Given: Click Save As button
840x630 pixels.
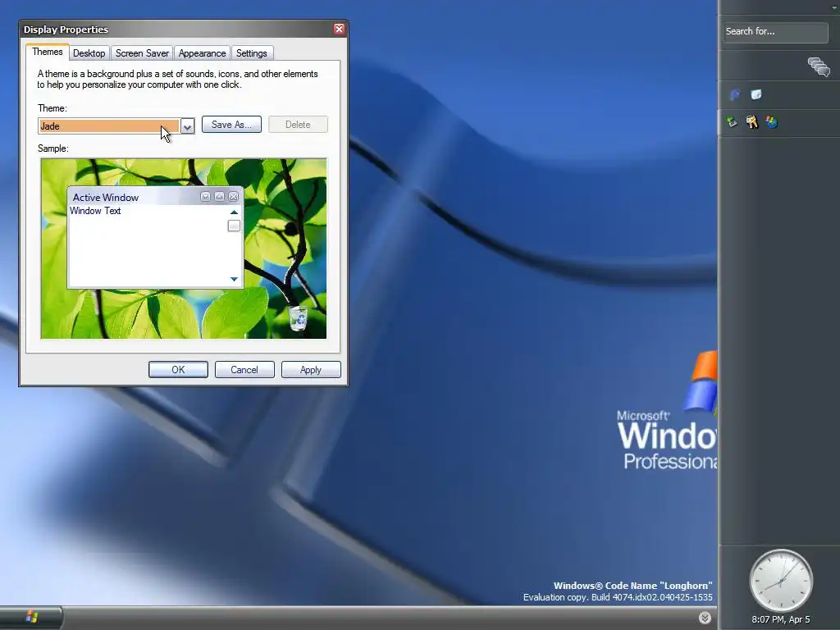Looking at the screenshot, I should [231, 125].
